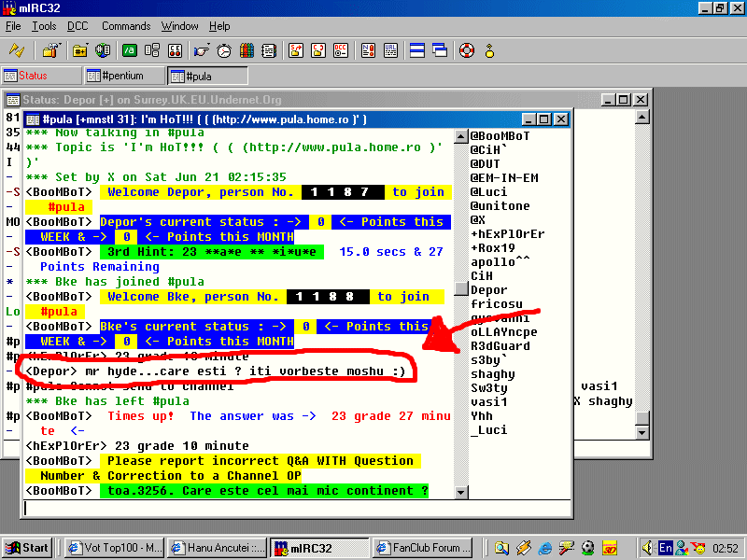This screenshot has width=747, height=560.
Task: Click the Cascade Windows icon
Action: tap(440, 50)
